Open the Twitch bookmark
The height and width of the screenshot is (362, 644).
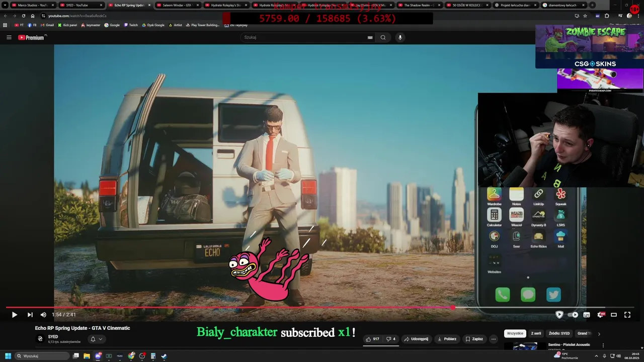point(131,25)
